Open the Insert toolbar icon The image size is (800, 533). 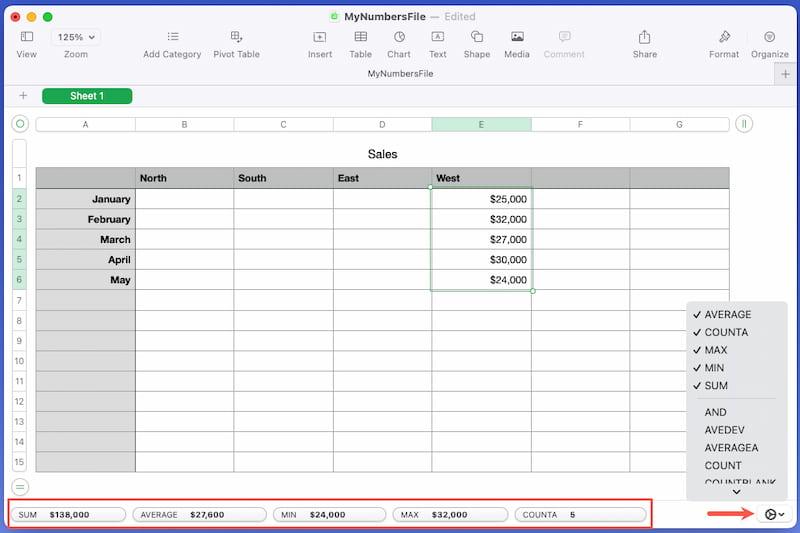pyautogui.click(x=320, y=37)
